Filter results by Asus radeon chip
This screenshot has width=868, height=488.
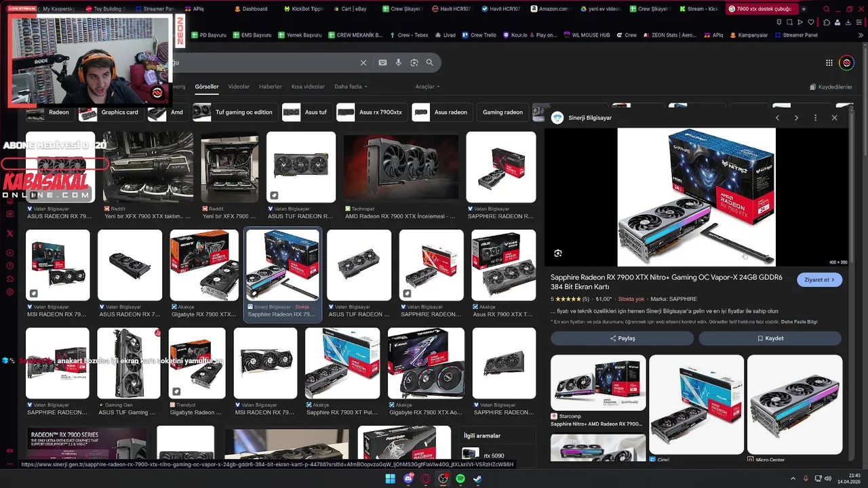pyautogui.click(x=441, y=113)
